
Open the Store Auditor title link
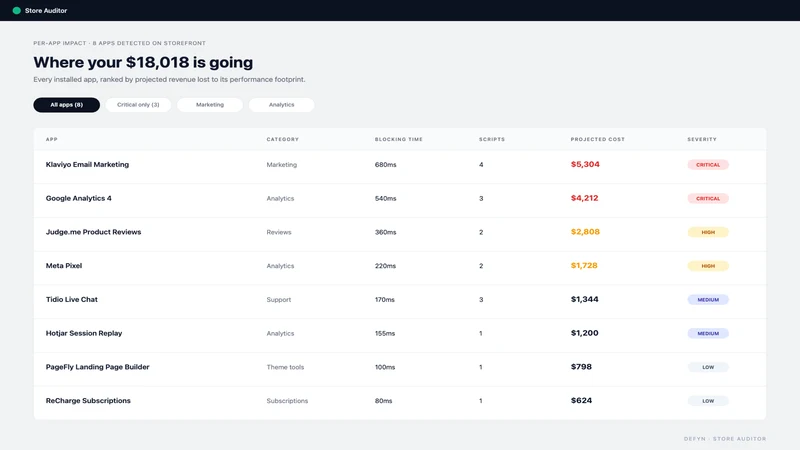[46, 10]
